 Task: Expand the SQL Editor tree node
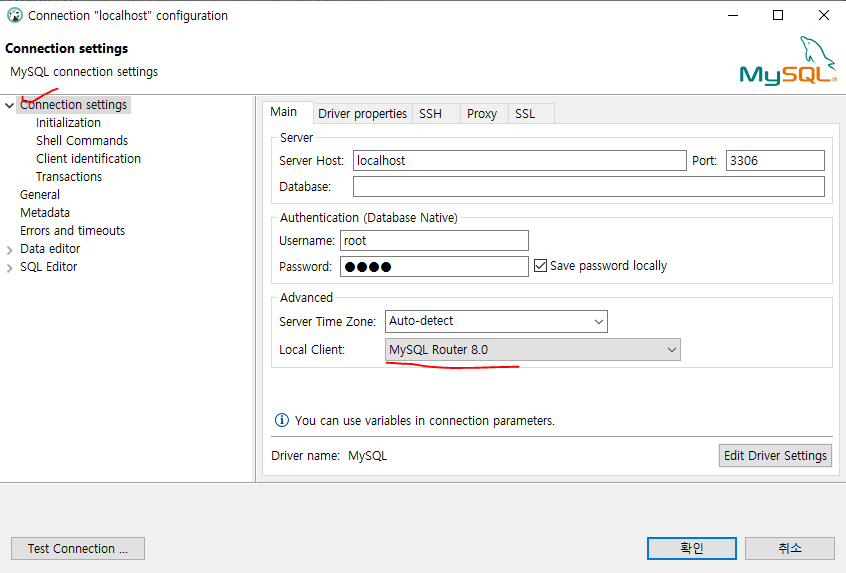click(9, 268)
